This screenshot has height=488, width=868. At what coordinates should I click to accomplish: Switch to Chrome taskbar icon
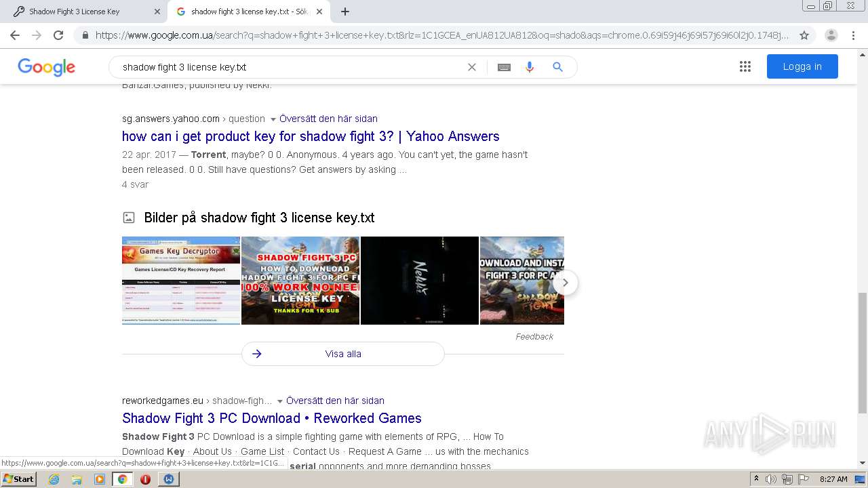coord(122,479)
